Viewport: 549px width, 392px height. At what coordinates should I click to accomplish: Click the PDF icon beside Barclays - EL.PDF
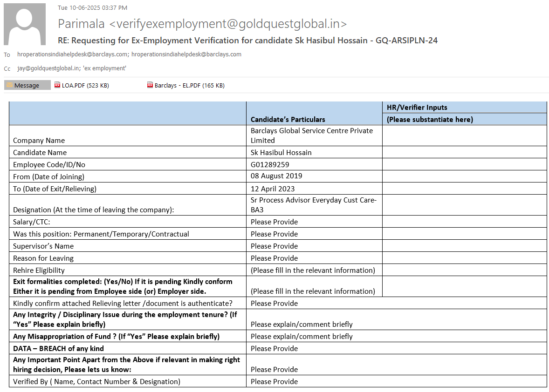point(150,85)
